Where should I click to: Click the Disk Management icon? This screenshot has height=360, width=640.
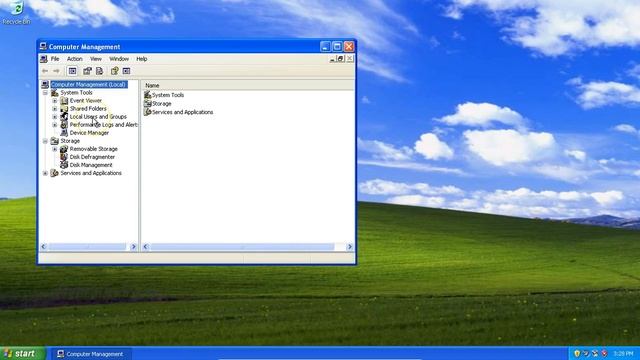(x=64, y=165)
